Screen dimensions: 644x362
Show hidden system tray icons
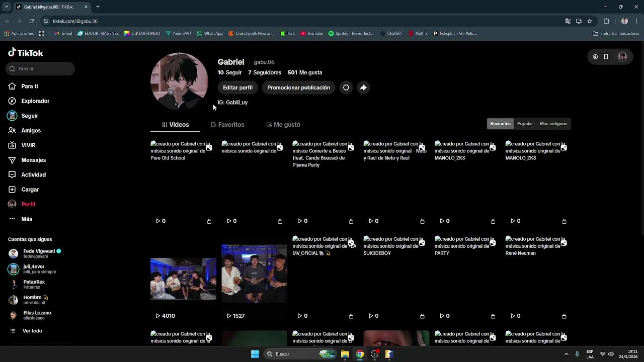566,354
